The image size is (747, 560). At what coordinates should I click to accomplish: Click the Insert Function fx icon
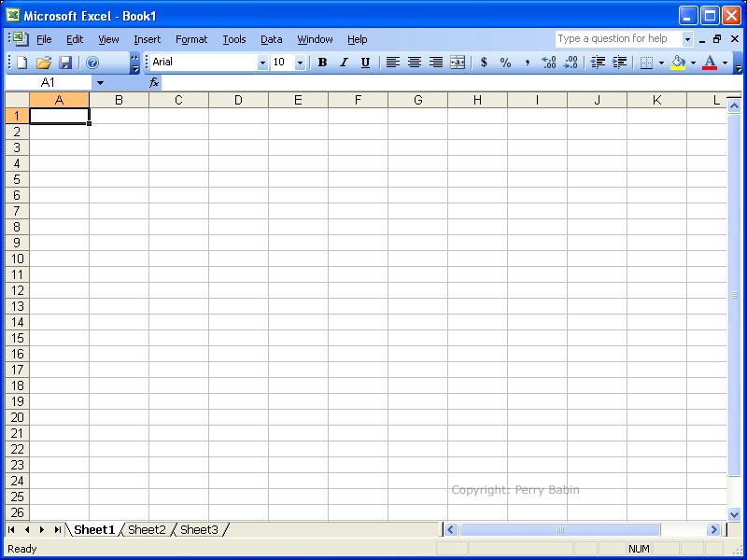pyautogui.click(x=154, y=83)
